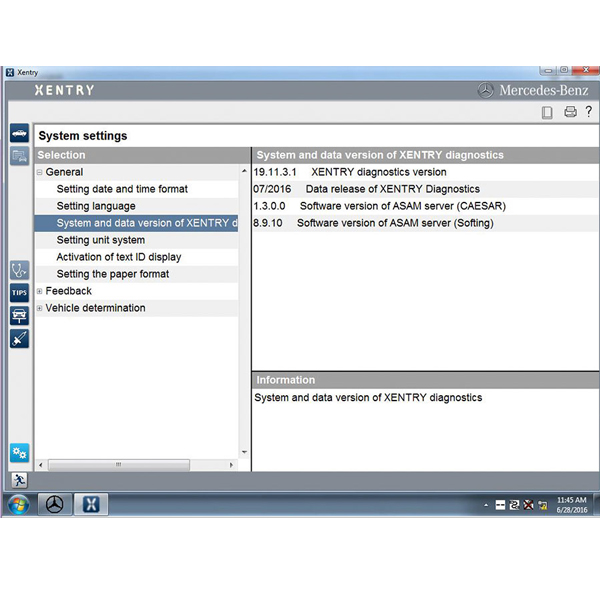Click the Windows Start orb

point(18,504)
